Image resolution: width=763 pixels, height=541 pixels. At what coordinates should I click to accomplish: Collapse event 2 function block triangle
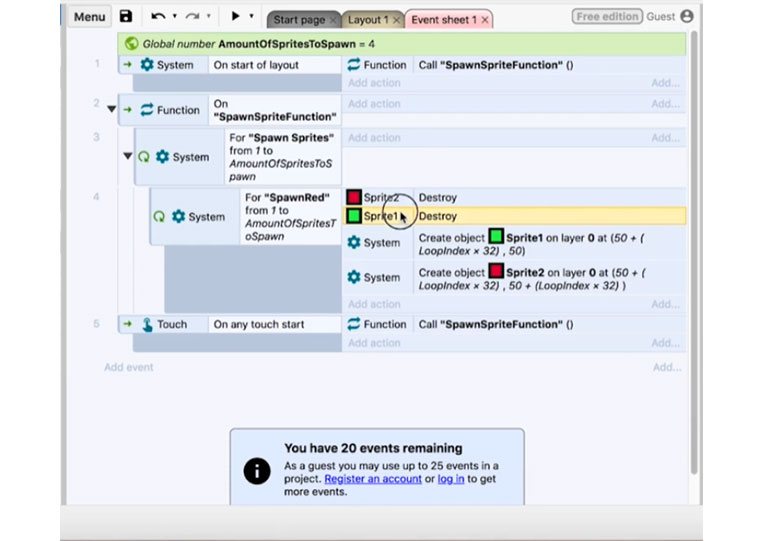(111, 108)
